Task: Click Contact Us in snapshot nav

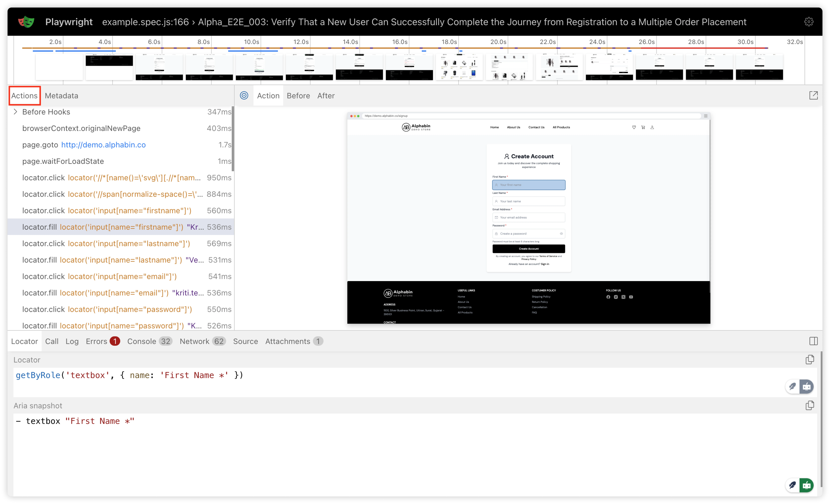Action: click(x=536, y=127)
